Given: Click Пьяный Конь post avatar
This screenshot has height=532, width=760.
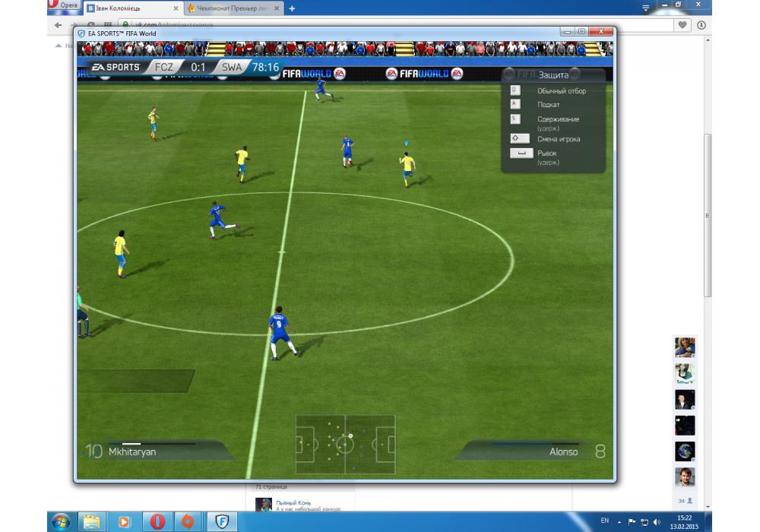Looking at the screenshot, I should pos(263,505).
